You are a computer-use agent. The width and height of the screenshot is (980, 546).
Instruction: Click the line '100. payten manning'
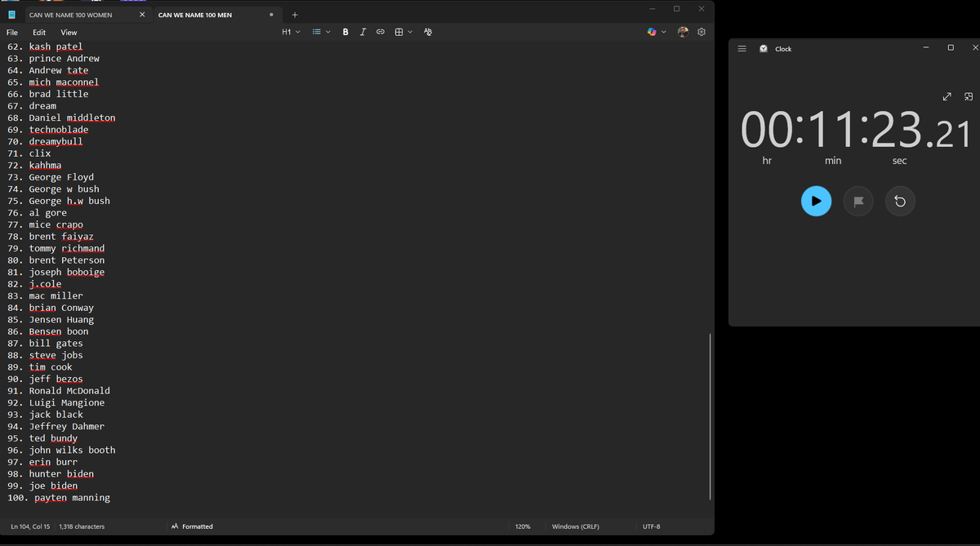click(58, 497)
